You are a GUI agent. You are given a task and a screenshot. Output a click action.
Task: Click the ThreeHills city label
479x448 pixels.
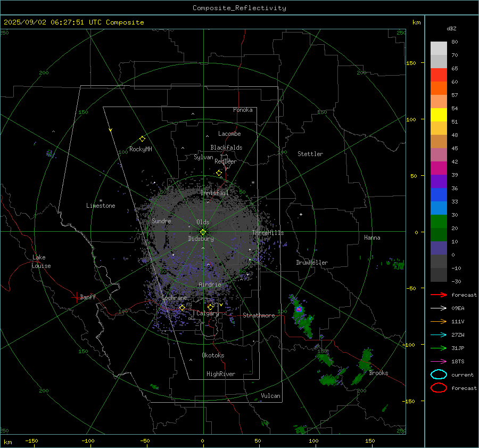coord(268,233)
